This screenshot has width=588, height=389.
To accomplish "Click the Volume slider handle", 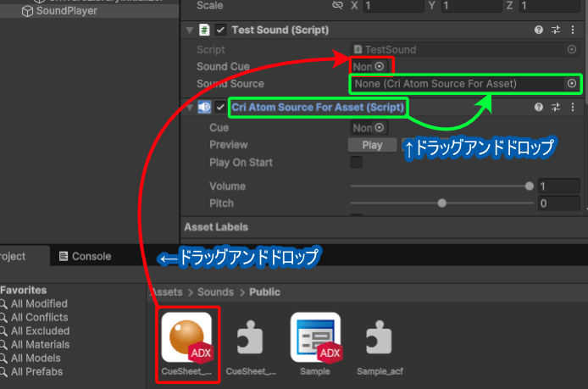I will click(530, 186).
